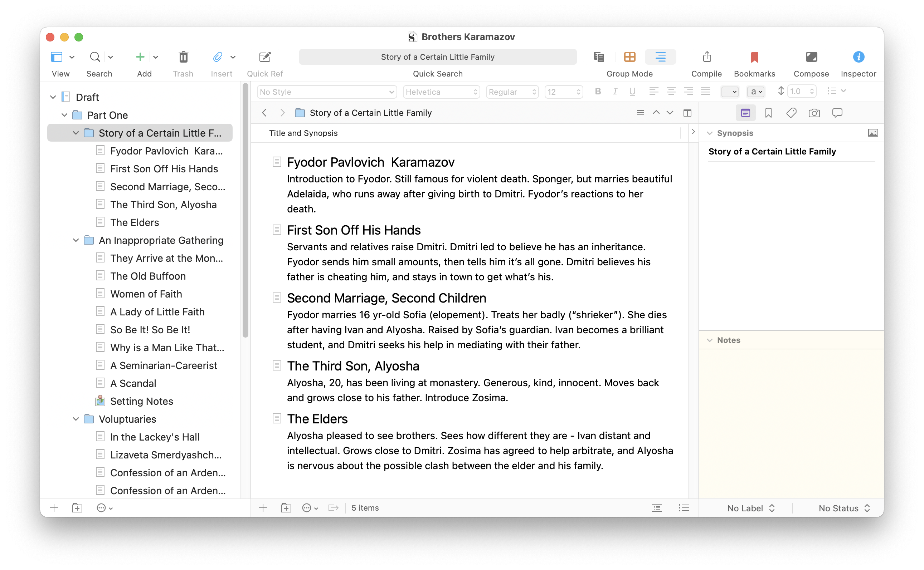The width and height of the screenshot is (924, 570).
Task: Enter Compose mode
Action: [x=811, y=57]
